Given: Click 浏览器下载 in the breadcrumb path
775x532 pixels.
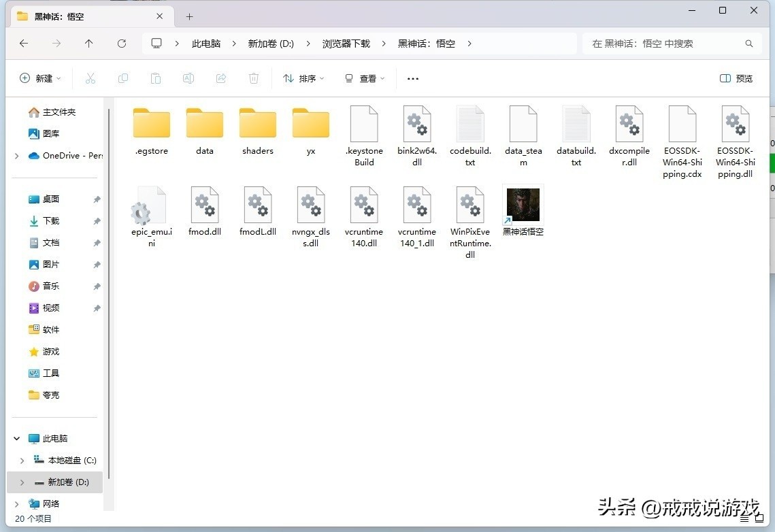Looking at the screenshot, I should pyautogui.click(x=346, y=44).
